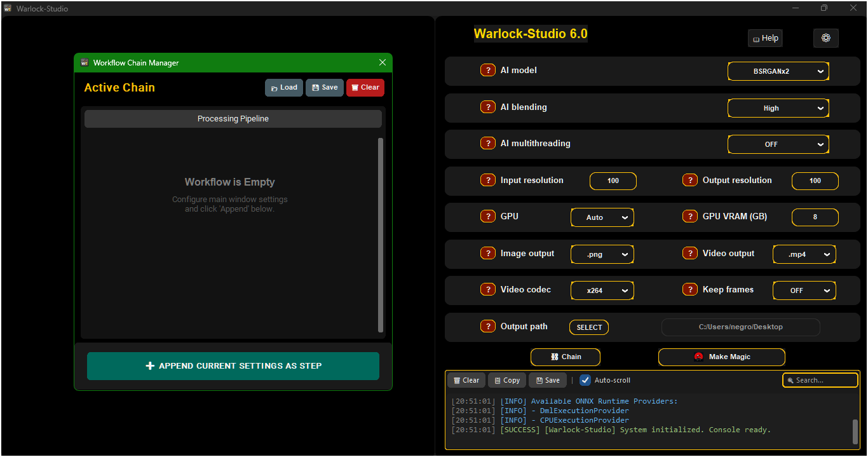The image size is (868, 457).
Task: Click the AI model help question icon
Action: tap(488, 71)
